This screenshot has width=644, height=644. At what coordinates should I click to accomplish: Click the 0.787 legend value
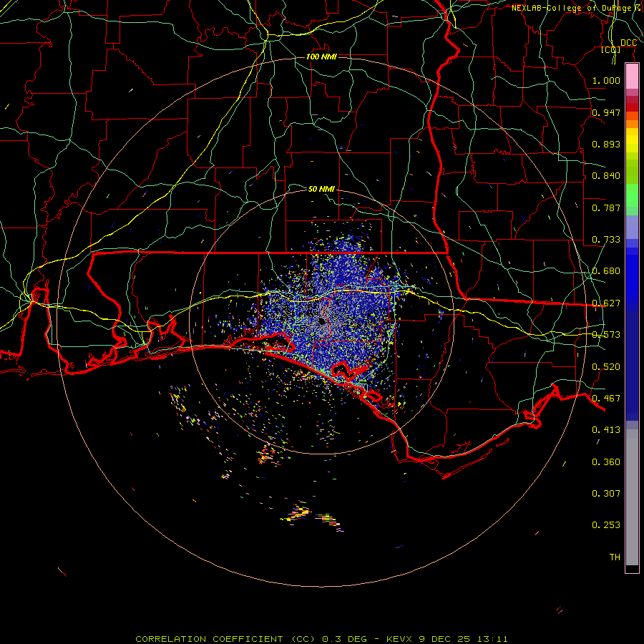click(x=606, y=208)
